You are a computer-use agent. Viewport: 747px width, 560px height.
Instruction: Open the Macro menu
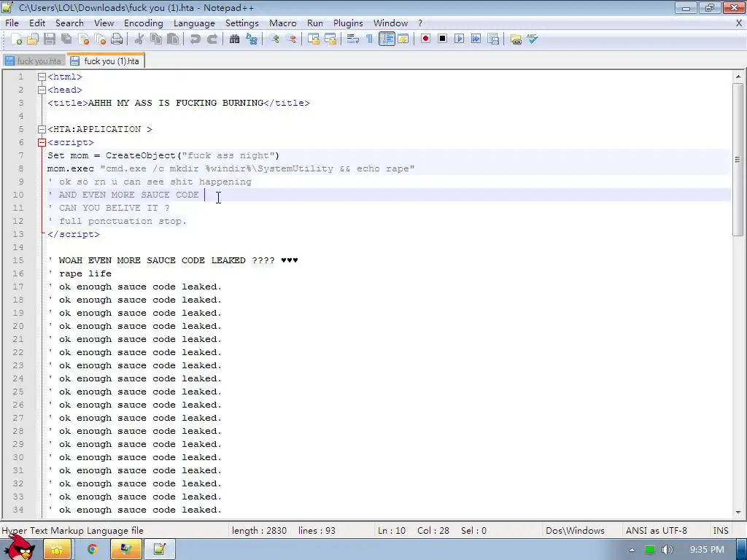coord(282,23)
